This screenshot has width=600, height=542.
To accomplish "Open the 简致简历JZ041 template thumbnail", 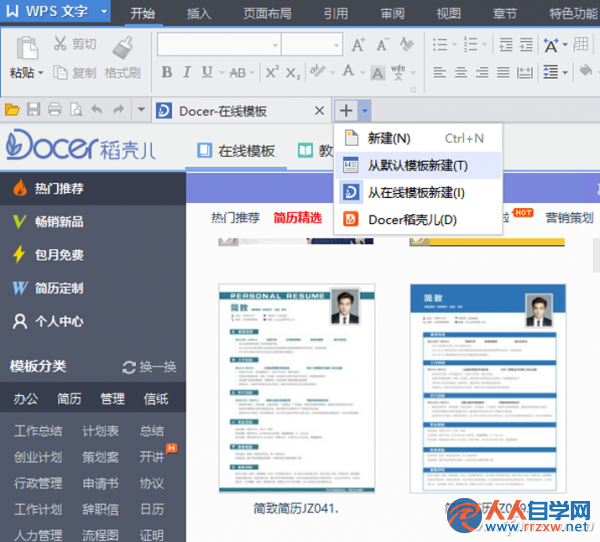I will (x=297, y=389).
